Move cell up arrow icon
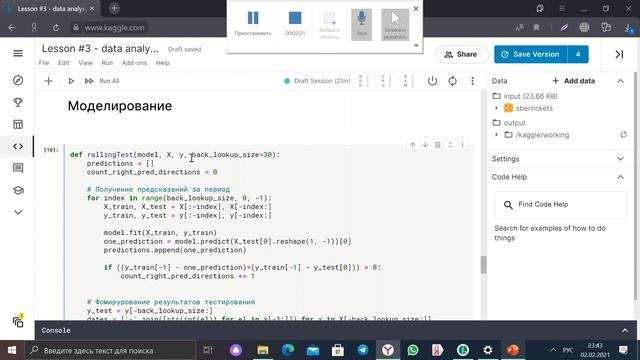640x360 pixels. [413, 145]
